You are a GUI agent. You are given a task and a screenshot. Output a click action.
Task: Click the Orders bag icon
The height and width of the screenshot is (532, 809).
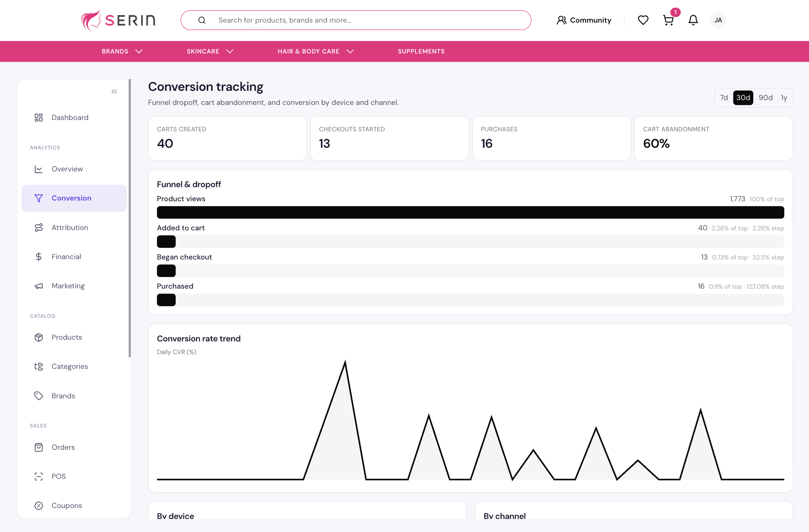click(x=39, y=447)
